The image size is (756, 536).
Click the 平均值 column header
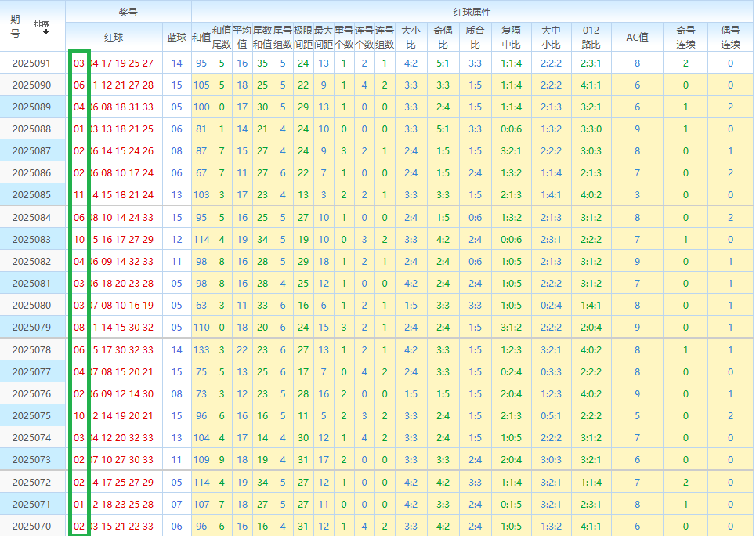242,37
